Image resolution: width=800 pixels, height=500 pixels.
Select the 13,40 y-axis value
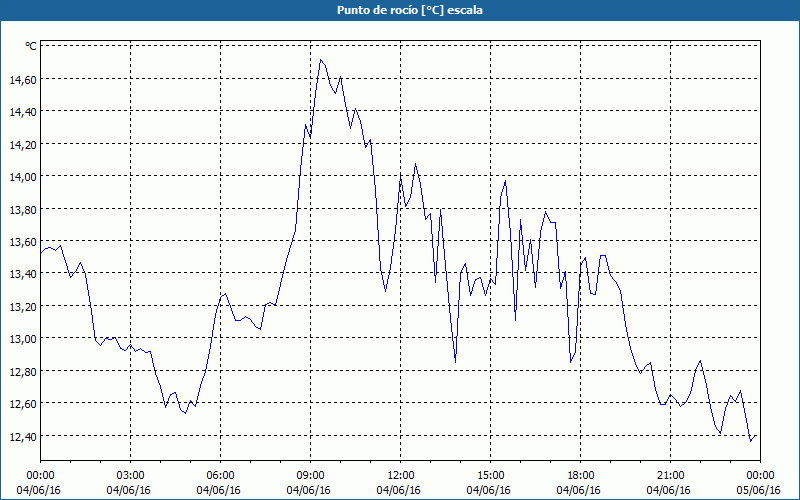[23, 274]
